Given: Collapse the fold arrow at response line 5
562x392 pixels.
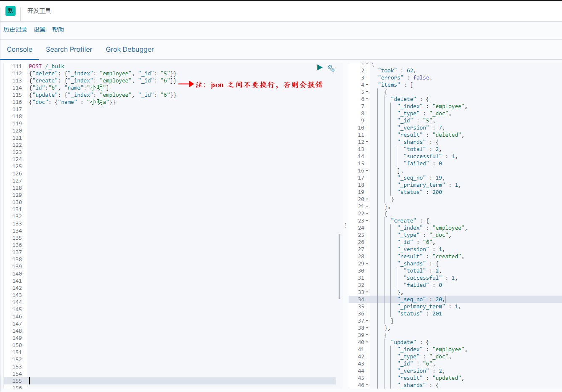Looking at the screenshot, I should pos(367,92).
